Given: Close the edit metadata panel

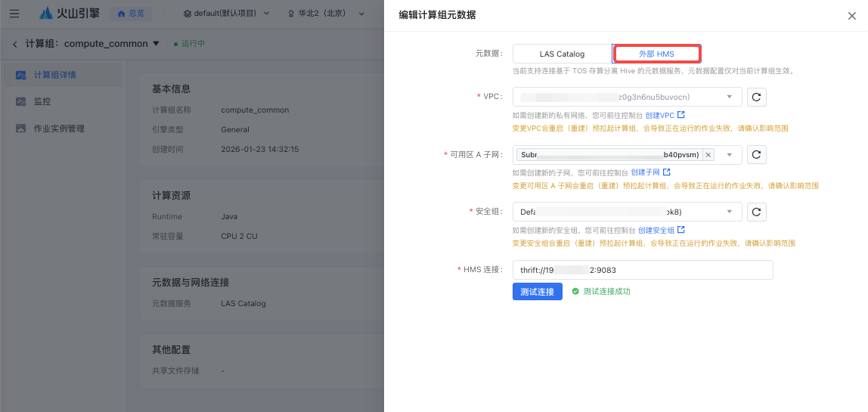Looking at the screenshot, I should pos(852,15).
